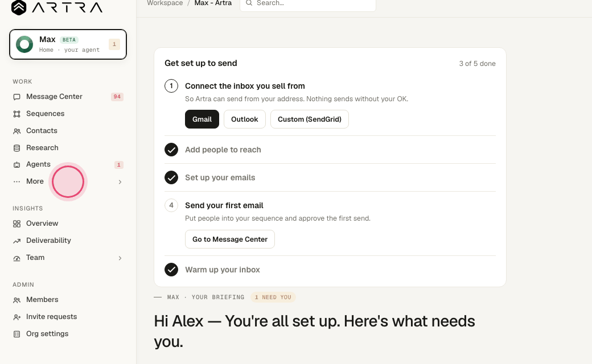Click step 1 circle number
The image size is (592, 364).
click(171, 86)
